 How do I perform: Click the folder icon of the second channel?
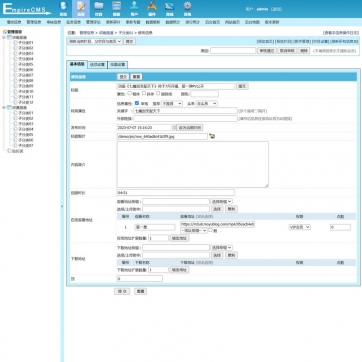point(9,107)
